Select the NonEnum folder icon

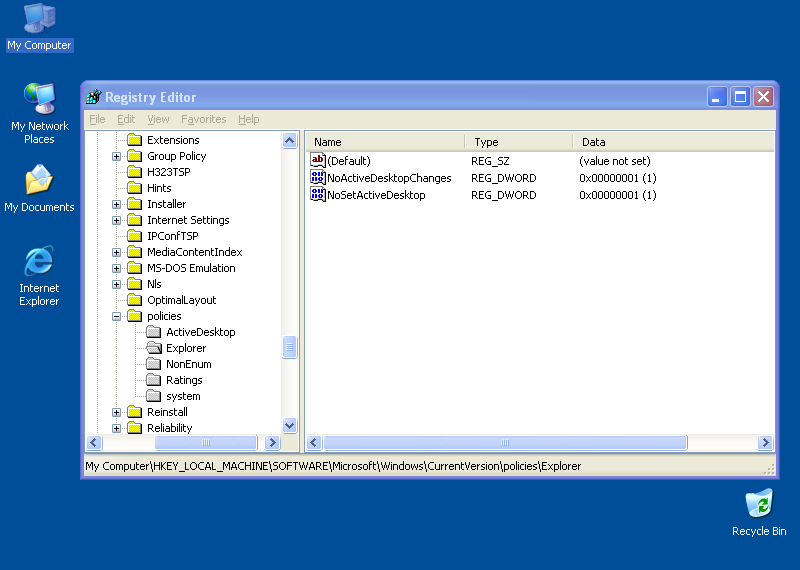(154, 364)
